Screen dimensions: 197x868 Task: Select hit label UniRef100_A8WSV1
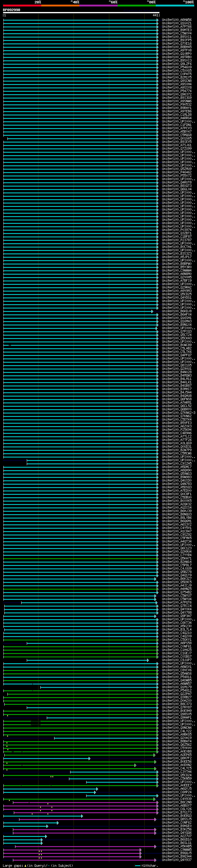pos(177,667)
